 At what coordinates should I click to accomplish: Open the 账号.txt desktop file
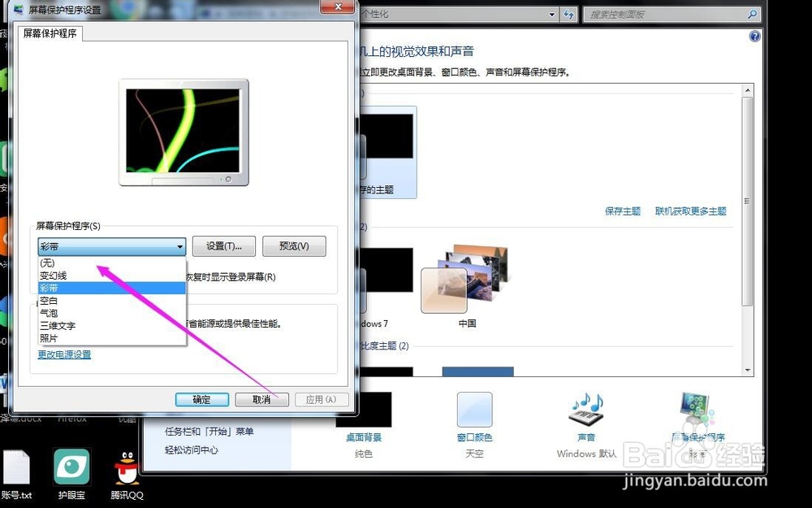pos(16,475)
